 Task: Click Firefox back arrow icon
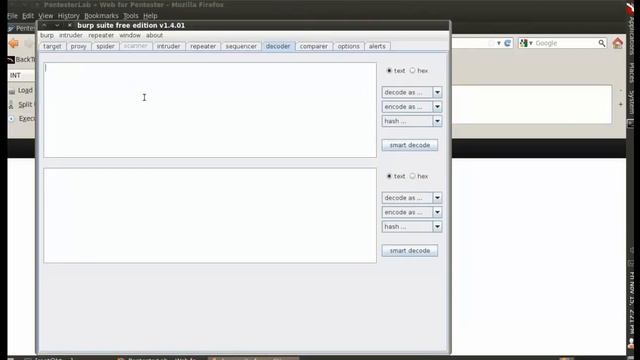coord(14,43)
